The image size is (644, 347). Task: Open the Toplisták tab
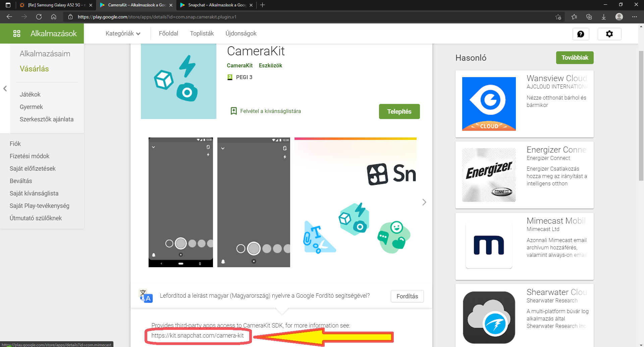202,34
